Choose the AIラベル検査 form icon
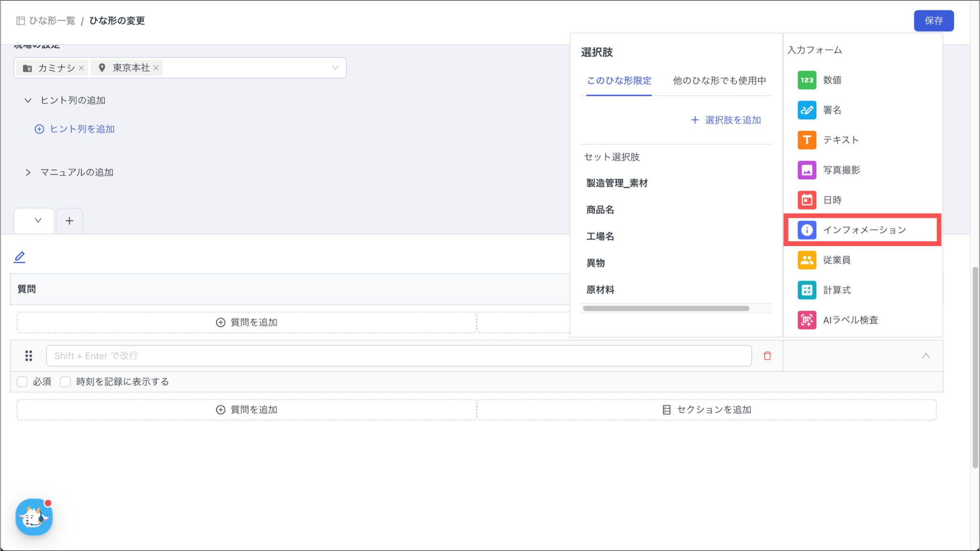Screen dimensions: 980x551 pos(807,320)
